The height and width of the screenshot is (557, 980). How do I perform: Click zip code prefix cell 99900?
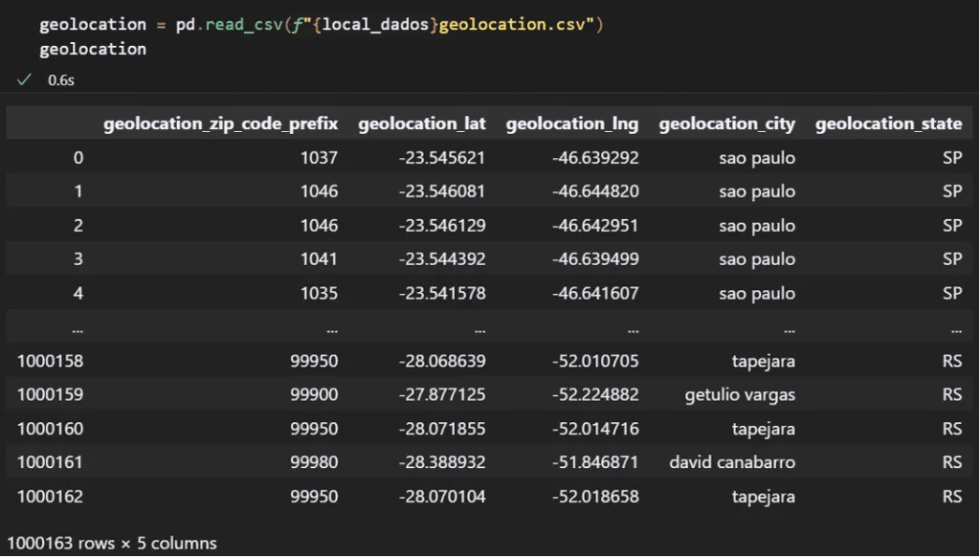pyautogui.click(x=314, y=394)
